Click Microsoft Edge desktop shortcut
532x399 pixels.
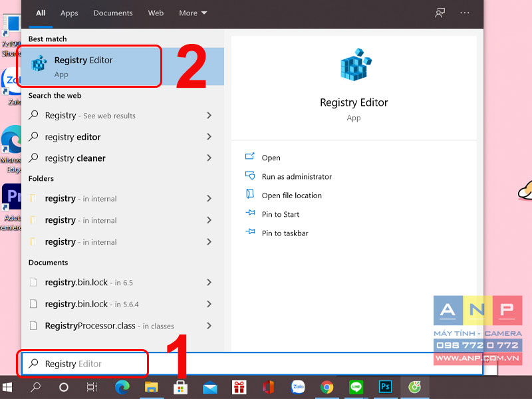click(11, 149)
